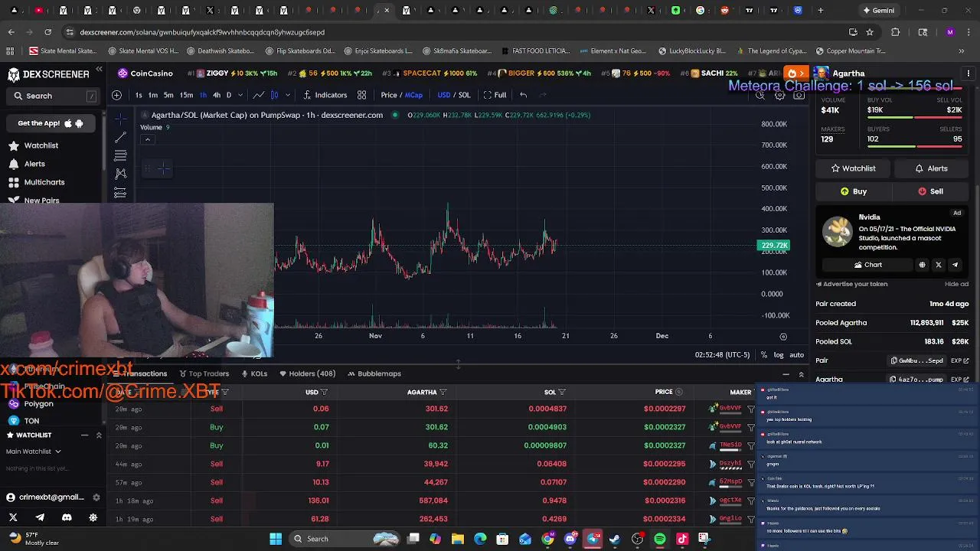Open the time zone settings icon on chart
The width and height of the screenshot is (980, 551).
click(x=783, y=337)
